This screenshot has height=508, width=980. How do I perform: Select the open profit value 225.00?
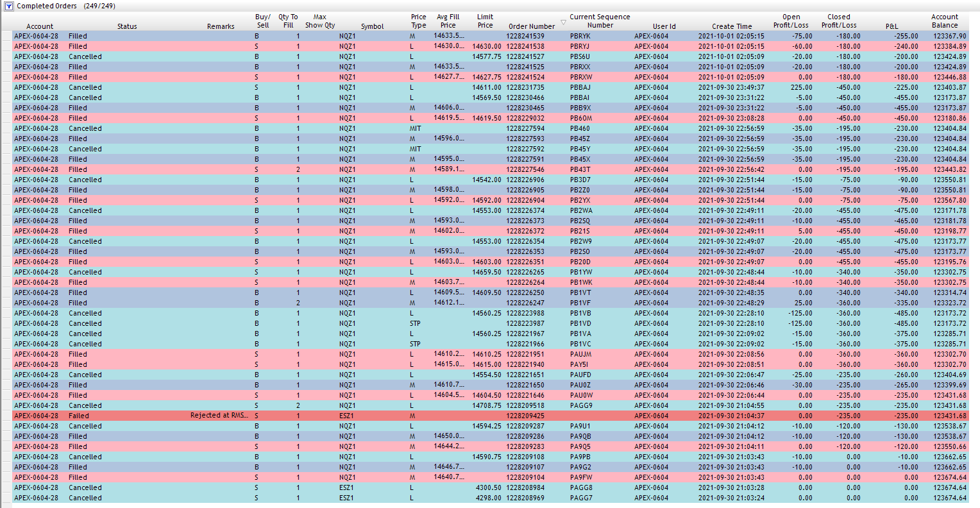pos(801,87)
